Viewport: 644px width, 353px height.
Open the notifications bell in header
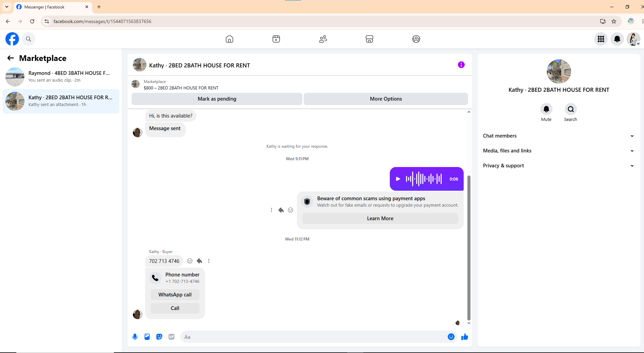click(x=617, y=39)
